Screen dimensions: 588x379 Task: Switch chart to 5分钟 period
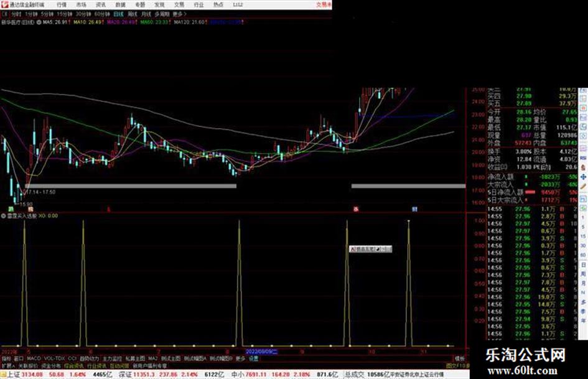[x=47, y=14]
